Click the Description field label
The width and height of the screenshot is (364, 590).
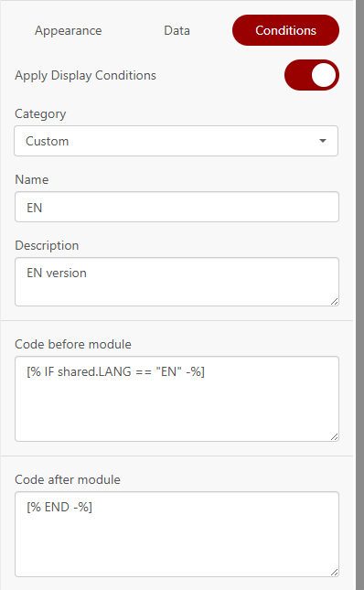pos(47,246)
